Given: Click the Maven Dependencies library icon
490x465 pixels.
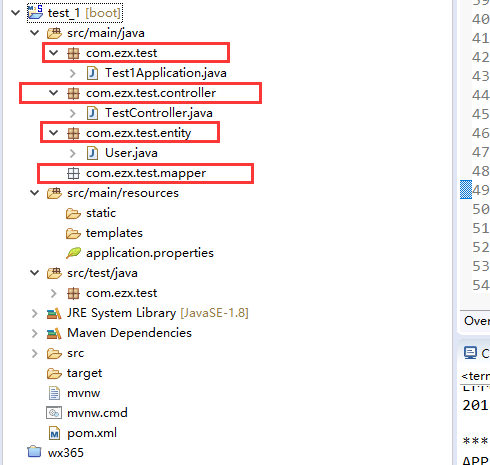Looking at the screenshot, I should tap(54, 333).
